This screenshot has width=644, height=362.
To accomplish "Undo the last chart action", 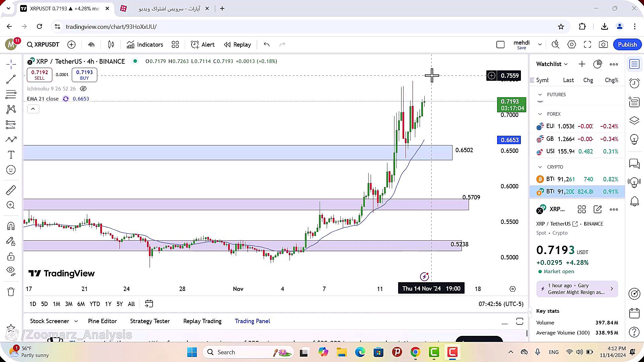I will [267, 45].
